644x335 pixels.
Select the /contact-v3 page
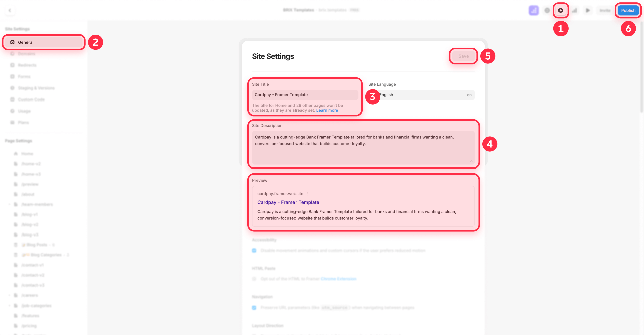[33, 285]
